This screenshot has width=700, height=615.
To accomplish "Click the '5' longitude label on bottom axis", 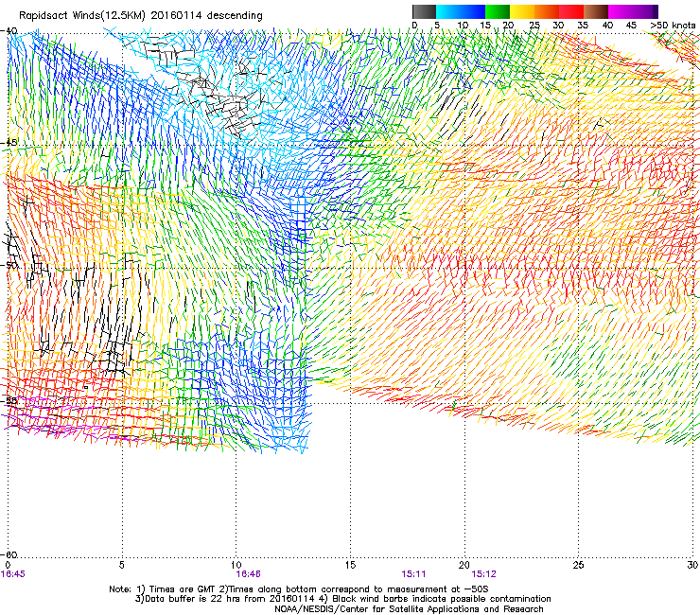I will [121, 565].
